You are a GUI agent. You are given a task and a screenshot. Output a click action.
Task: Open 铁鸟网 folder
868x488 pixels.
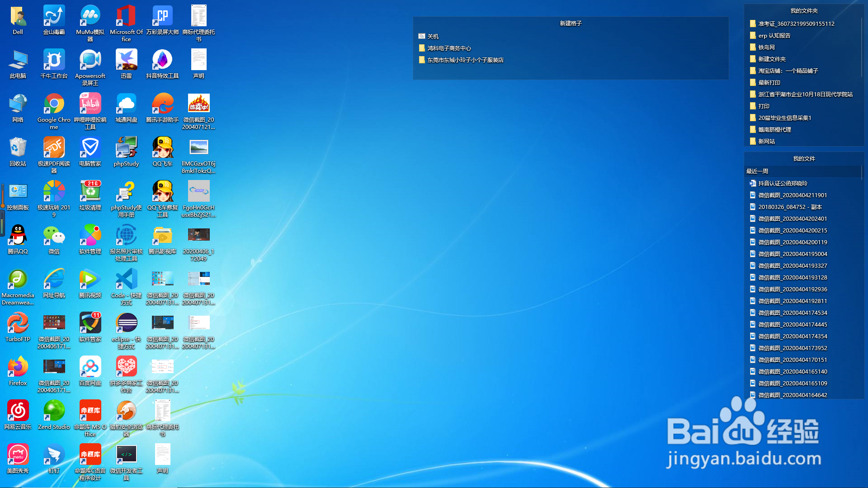pyautogui.click(x=762, y=47)
